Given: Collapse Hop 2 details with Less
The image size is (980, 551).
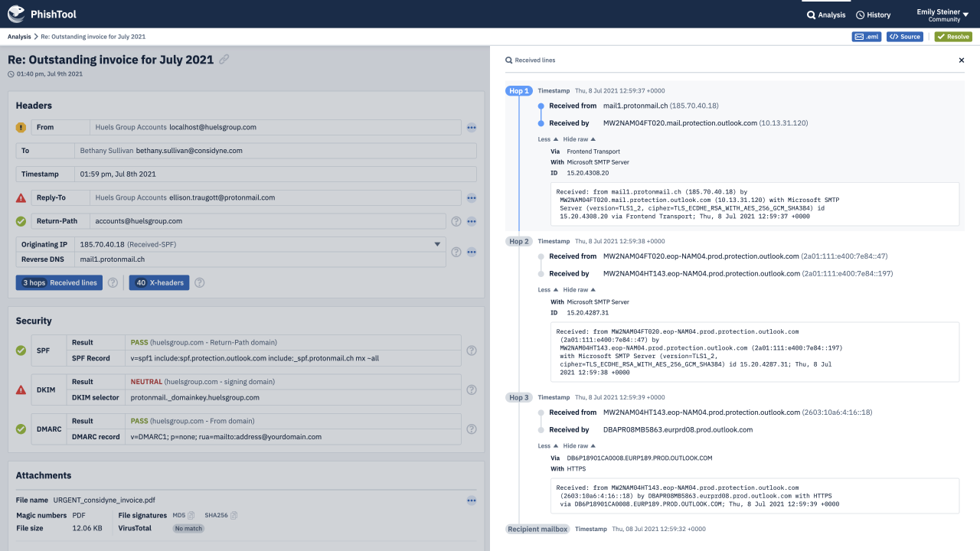Looking at the screenshot, I should point(547,290).
